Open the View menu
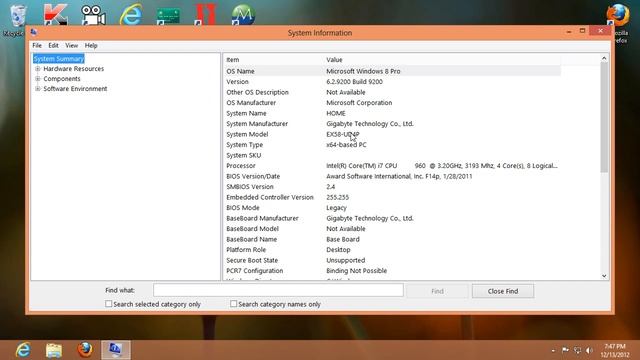The image size is (640, 360). click(71, 45)
